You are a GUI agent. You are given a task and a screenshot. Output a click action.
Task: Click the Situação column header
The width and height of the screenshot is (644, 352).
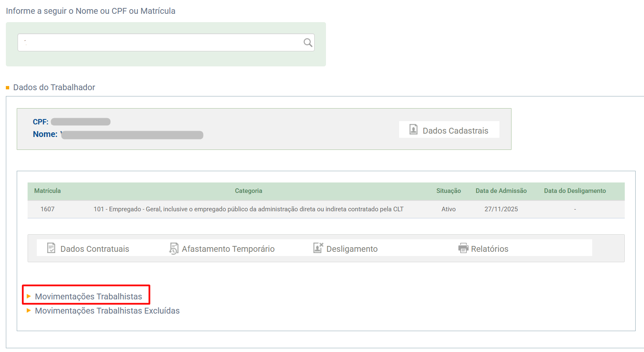click(448, 191)
